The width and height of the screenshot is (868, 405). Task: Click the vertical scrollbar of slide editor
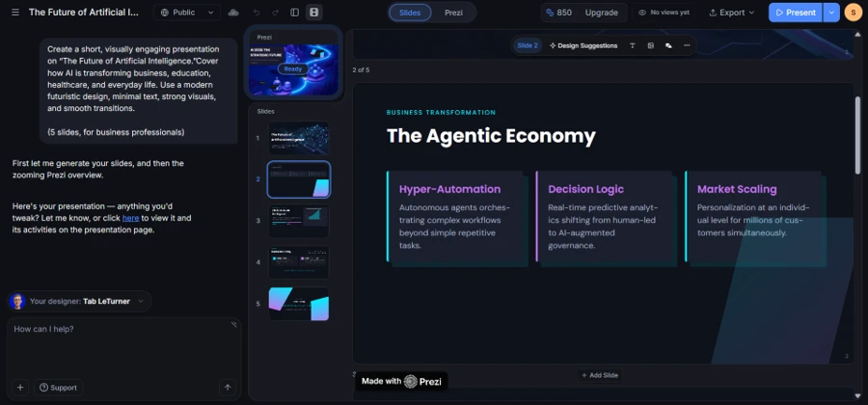[857, 136]
